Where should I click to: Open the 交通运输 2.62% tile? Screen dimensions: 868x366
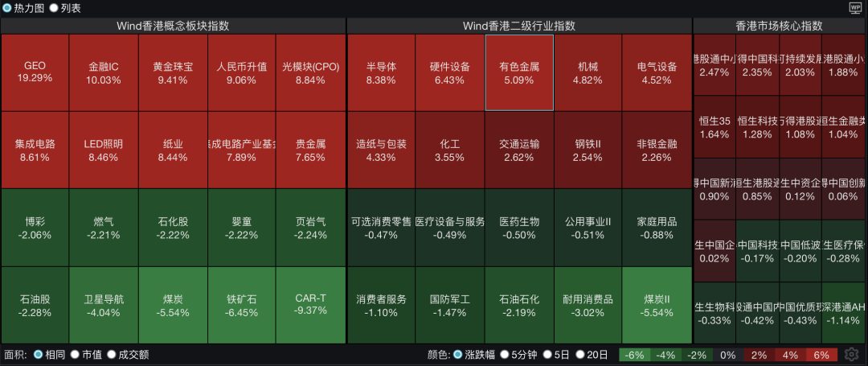(x=519, y=150)
